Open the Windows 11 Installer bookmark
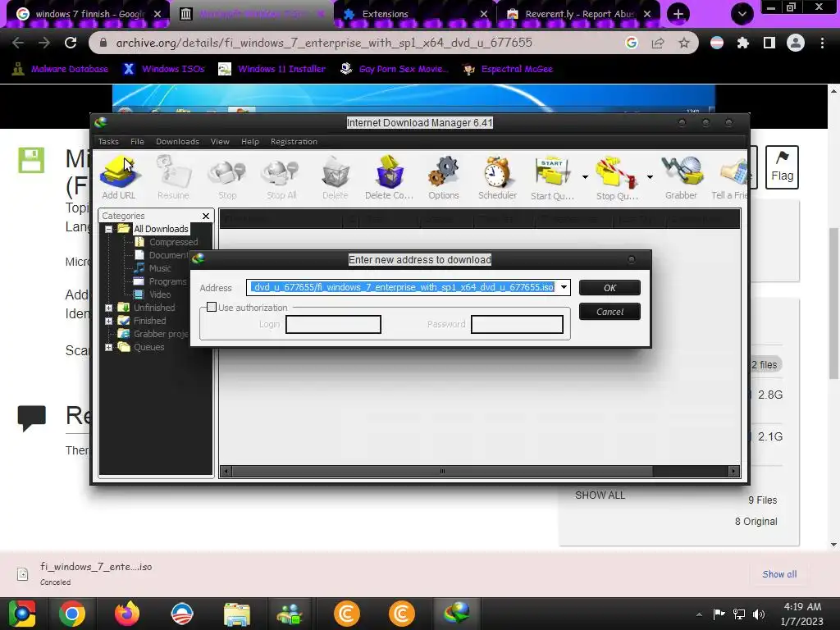The width and height of the screenshot is (840, 630). (272, 69)
